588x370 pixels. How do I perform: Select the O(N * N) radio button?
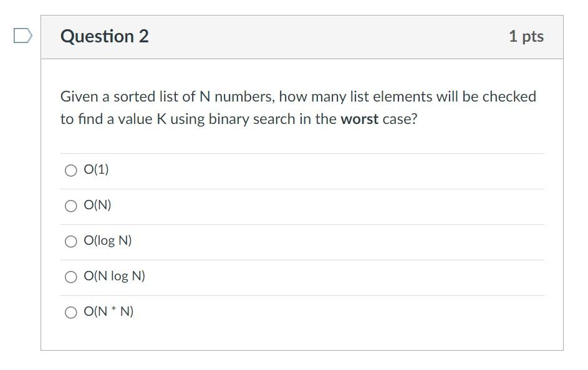71,312
